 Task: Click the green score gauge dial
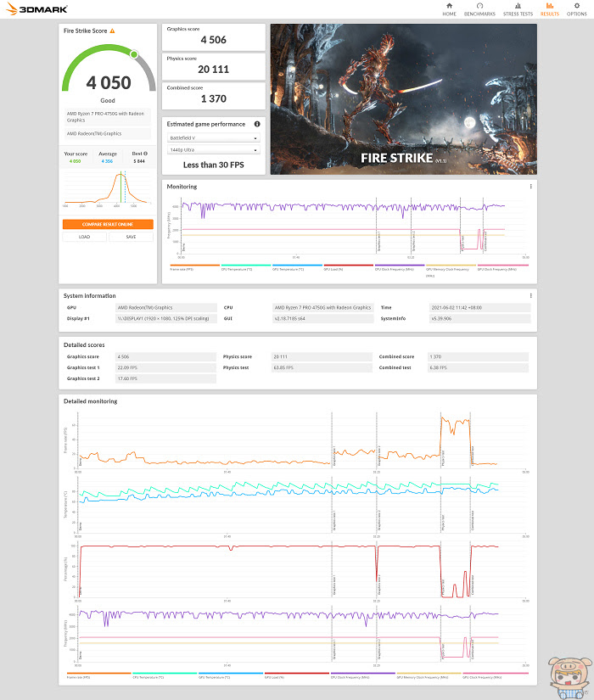[x=109, y=67]
